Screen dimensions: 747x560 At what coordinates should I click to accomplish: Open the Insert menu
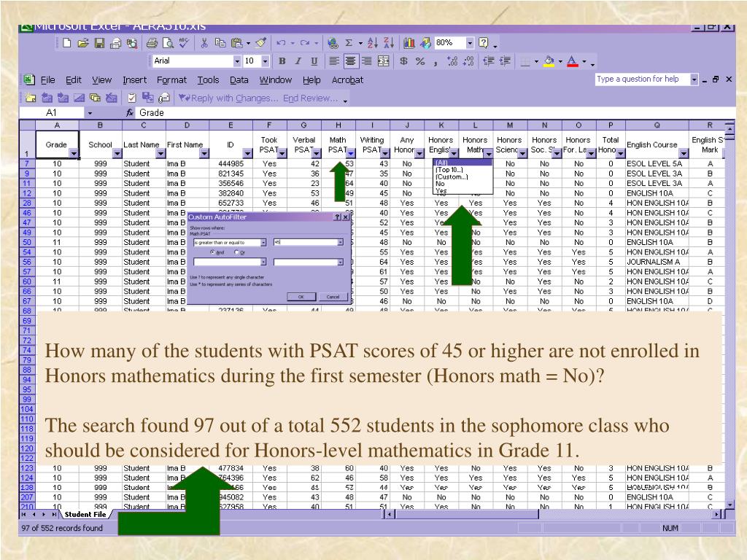click(x=135, y=80)
